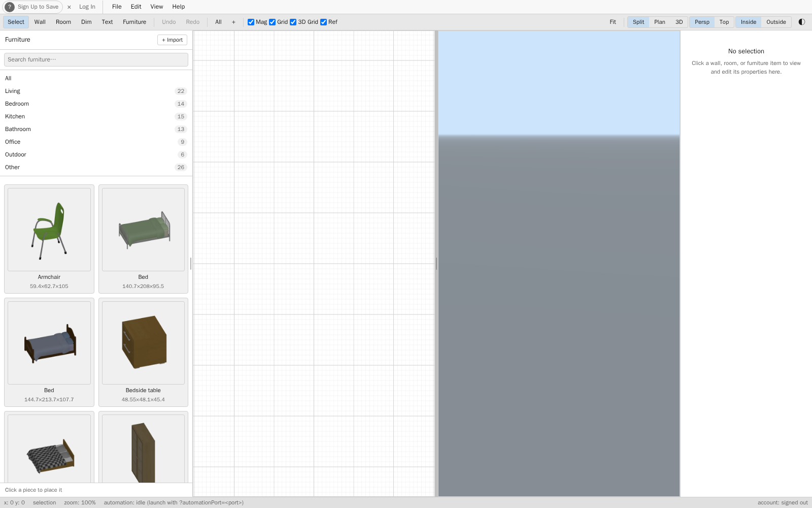Switch to Split view mode
This screenshot has height=508, width=812.
(638, 22)
